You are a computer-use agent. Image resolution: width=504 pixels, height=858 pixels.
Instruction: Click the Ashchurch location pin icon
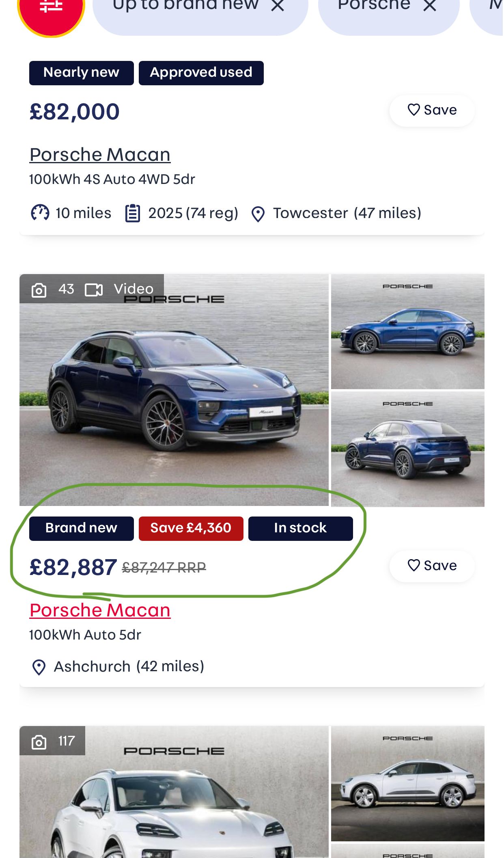(39, 667)
